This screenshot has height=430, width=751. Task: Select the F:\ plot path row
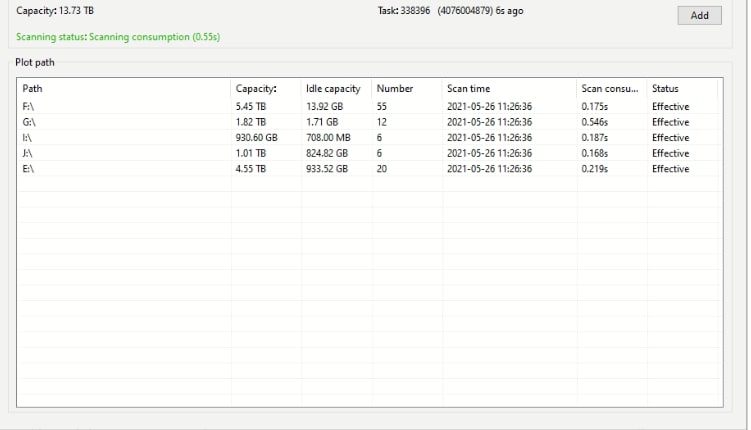click(369, 106)
